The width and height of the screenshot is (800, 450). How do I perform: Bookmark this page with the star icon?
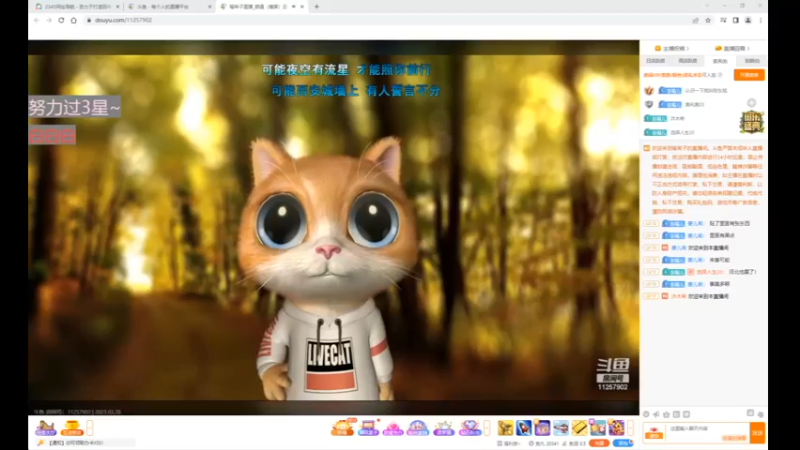coord(708,20)
